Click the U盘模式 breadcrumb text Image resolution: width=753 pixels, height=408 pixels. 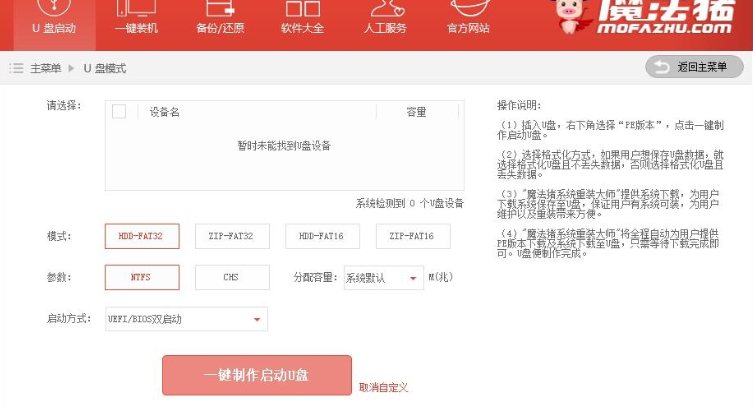(x=105, y=68)
